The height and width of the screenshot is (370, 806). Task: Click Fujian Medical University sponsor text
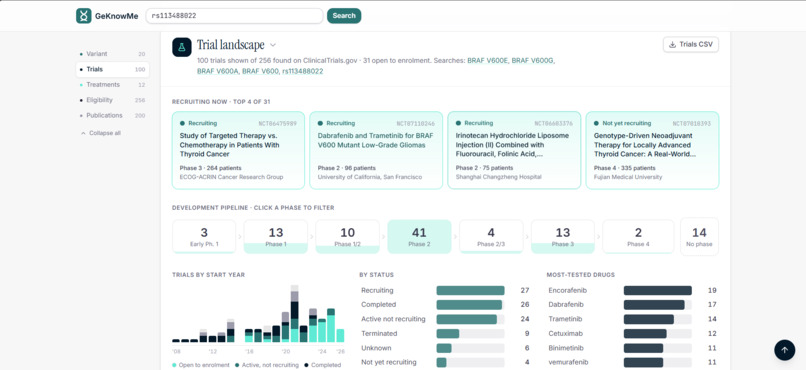point(628,177)
